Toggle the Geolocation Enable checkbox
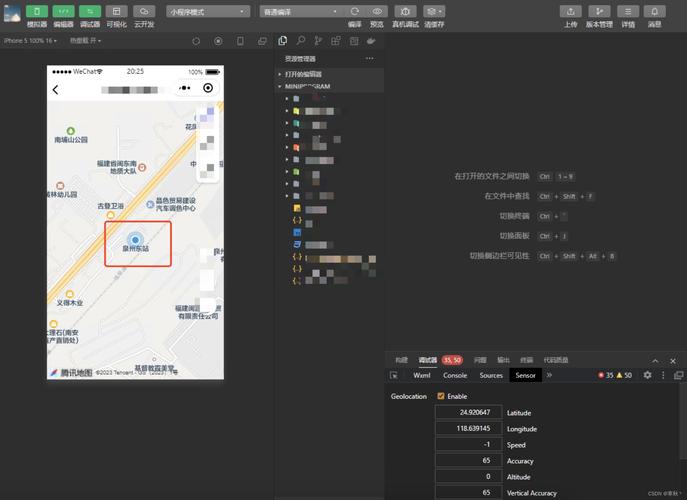Screen dimensions: 687x500 coord(441,396)
